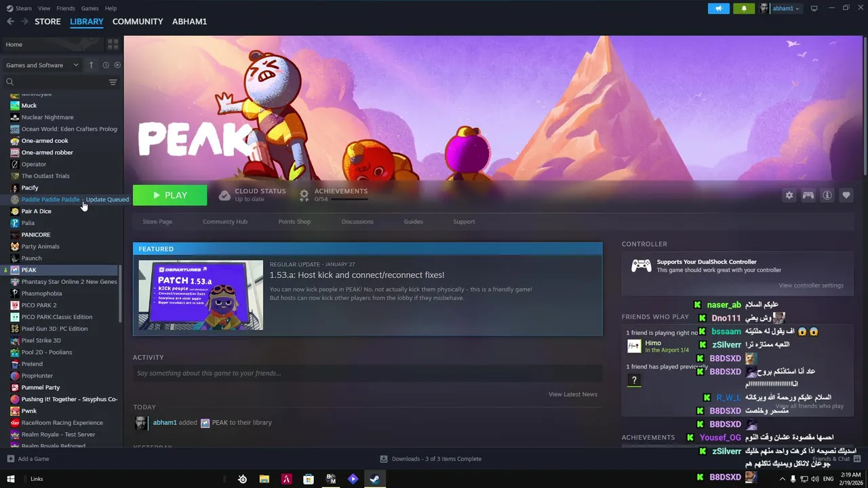868x488 pixels.
Task: Select RaceRoom Racing Experience in the list
Action: [61, 423]
